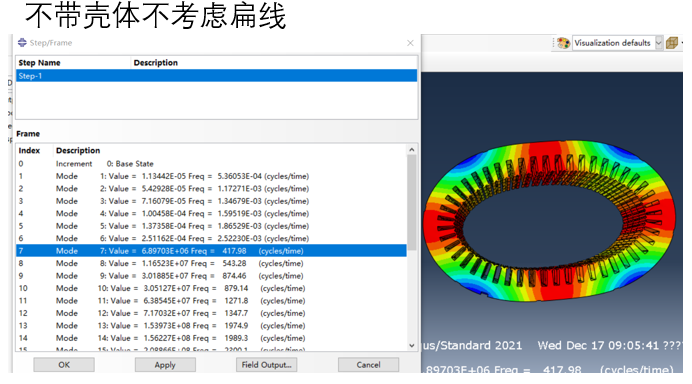
Task: Click the frame list scroll up arrow
Action: pyautogui.click(x=412, y=150)
